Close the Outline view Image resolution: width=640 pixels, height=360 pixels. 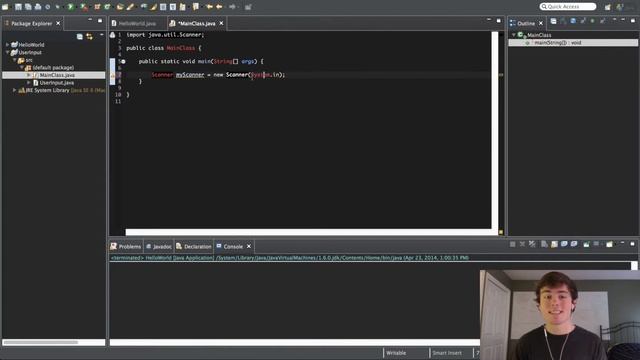[541, 23]
